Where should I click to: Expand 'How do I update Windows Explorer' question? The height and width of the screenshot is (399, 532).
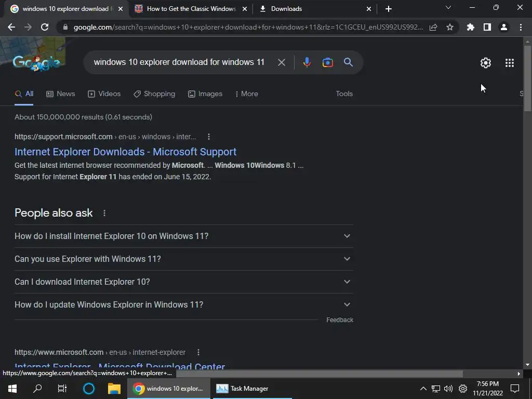click(184, 304)
